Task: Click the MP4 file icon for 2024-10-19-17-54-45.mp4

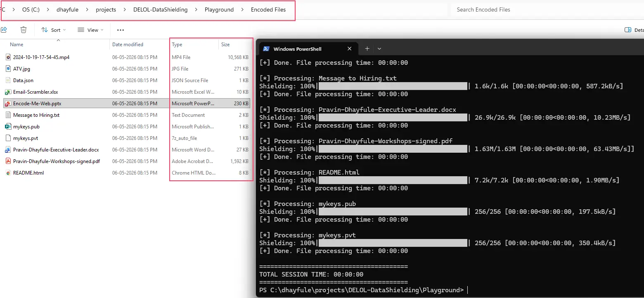Action: (x=8, y=57)
